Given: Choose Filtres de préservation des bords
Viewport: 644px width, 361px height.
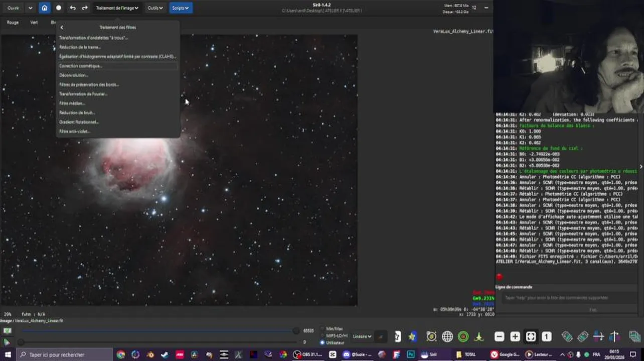Looking at the screenshot, I should pos(89,84).
